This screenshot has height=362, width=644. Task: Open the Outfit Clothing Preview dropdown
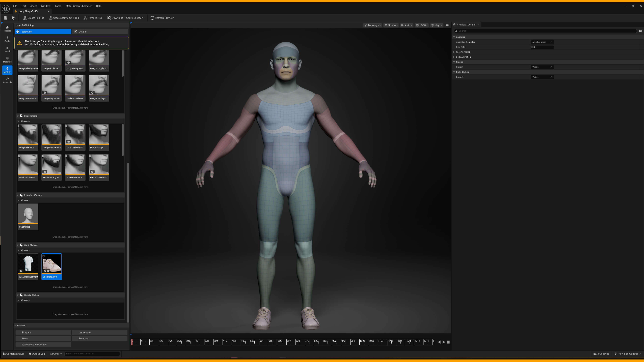pyautogui.click(x=542, y=77)
